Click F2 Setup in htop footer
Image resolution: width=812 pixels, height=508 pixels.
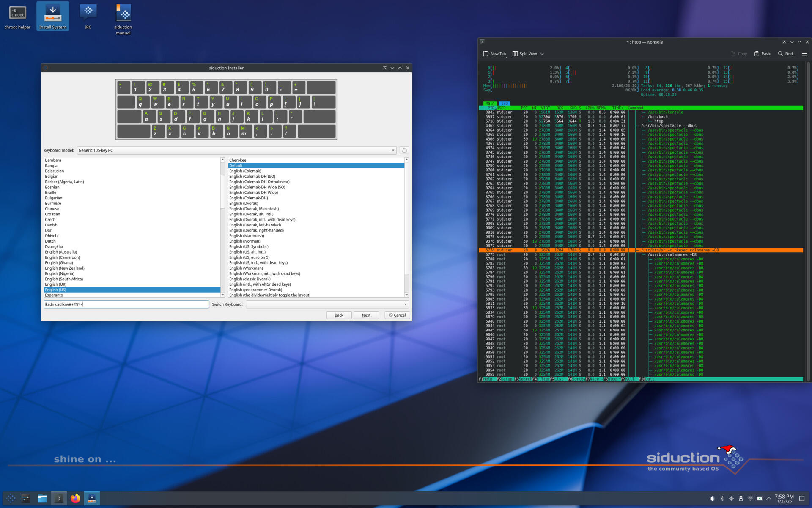pos(505,379)
